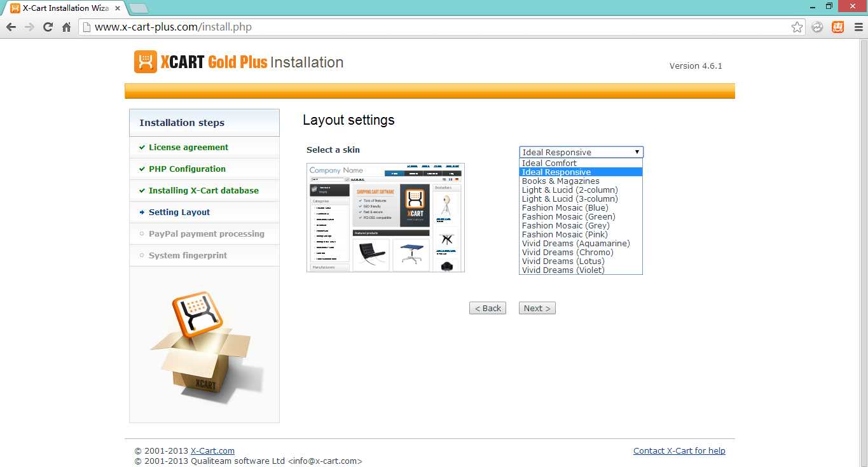868x467 pixels.
Task: Select Books & Magazines skin
Action: click(581, 181)
